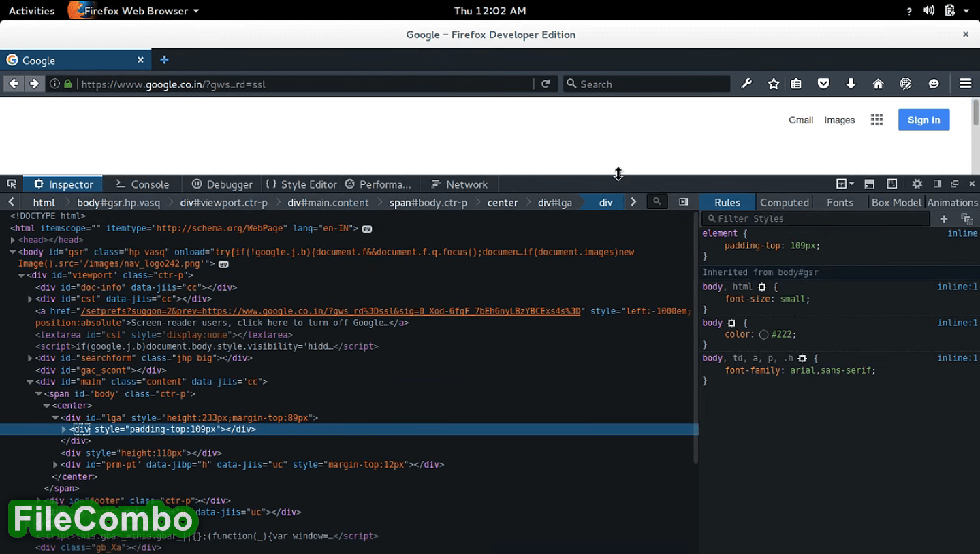The image size is (980, 554).
Task: Open the frame selection dropdown
Action: (x=844, y=184)
